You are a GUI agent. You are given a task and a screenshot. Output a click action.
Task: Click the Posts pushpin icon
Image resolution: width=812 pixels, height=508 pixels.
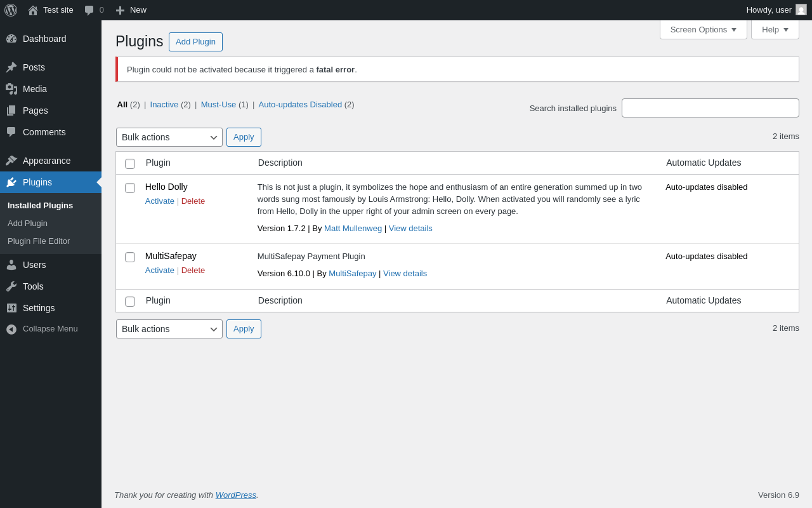point(11,67)
